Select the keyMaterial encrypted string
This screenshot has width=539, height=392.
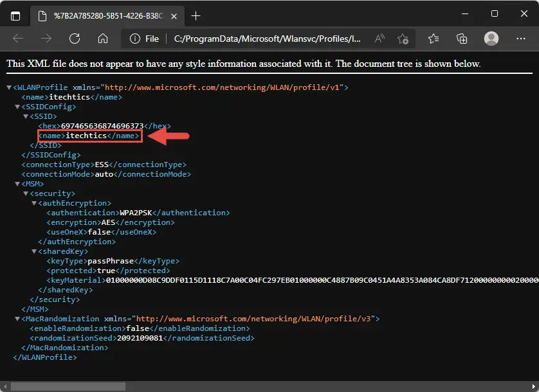pyautogui.click(x=322, y=280)
